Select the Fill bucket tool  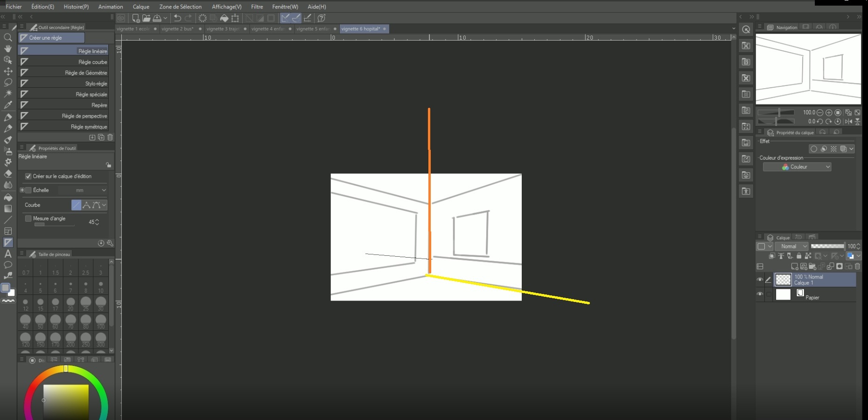click(8, 197)
